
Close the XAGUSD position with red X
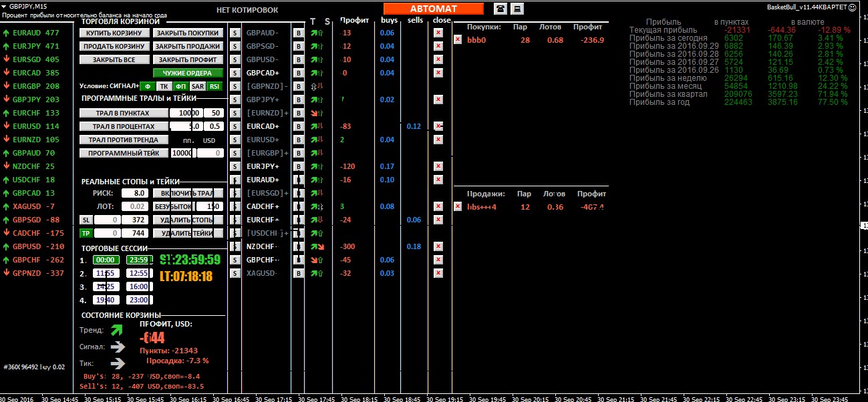click(438, 273)
